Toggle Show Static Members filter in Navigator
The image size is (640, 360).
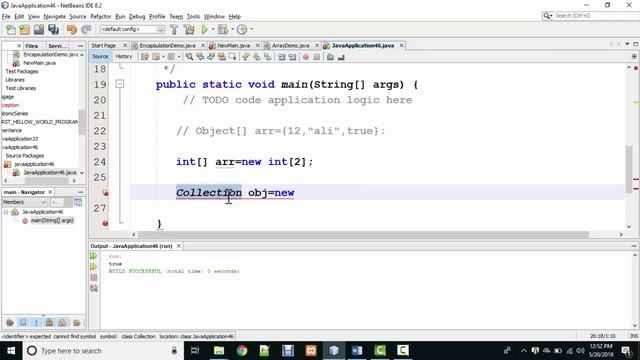(x=36, y=322)
